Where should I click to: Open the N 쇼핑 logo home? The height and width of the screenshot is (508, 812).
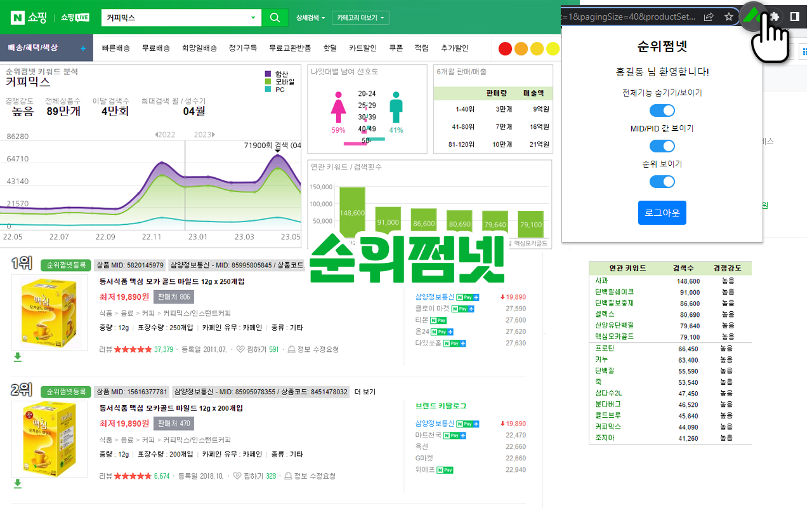(x=29, y=18)
